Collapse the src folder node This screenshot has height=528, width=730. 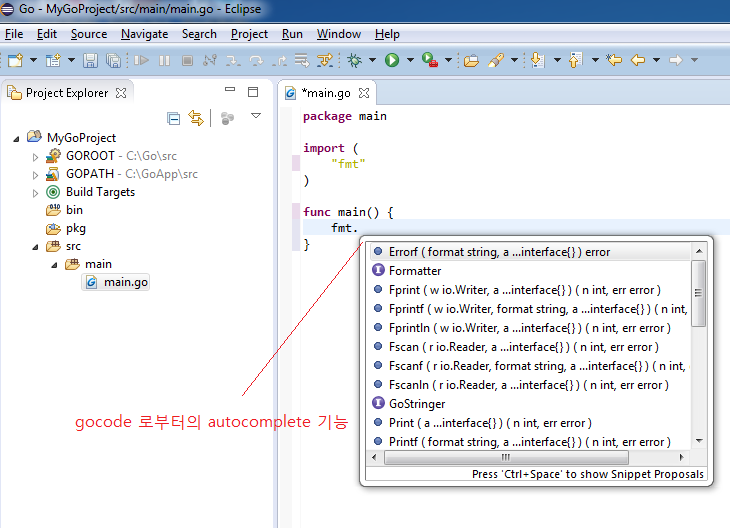35,247
